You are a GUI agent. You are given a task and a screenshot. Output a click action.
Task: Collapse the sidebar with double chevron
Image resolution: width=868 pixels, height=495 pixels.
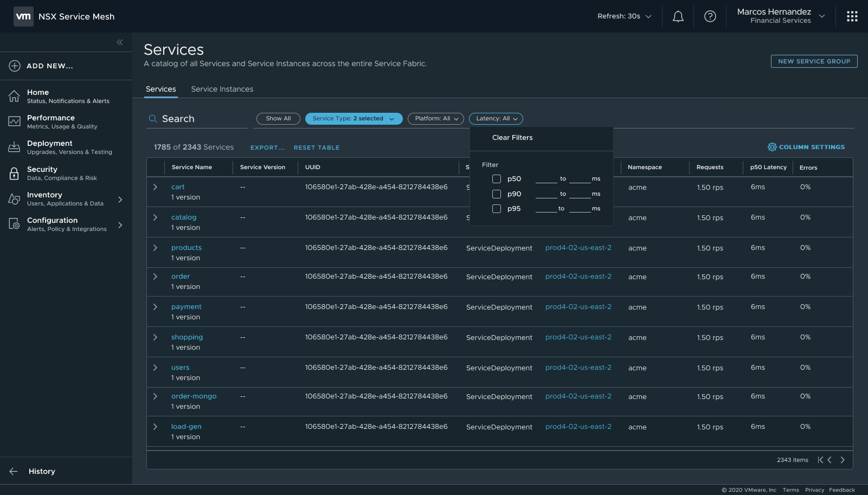pyautogui.click(x=120, y=42)
